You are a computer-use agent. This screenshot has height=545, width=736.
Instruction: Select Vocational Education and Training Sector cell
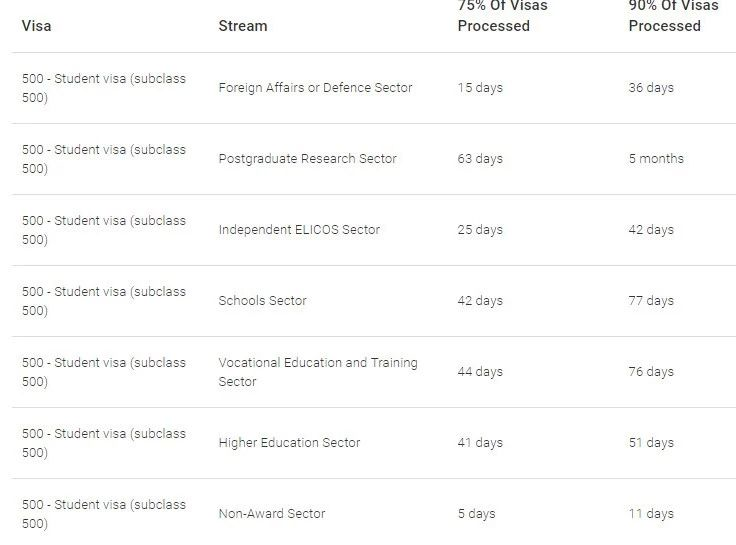pyautogui.click(x=317, y=372)
